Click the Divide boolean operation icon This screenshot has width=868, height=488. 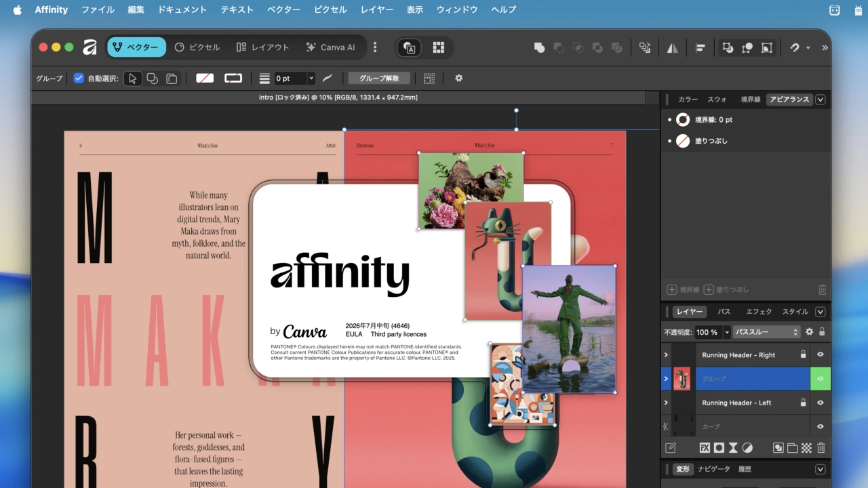coord(617,47)
